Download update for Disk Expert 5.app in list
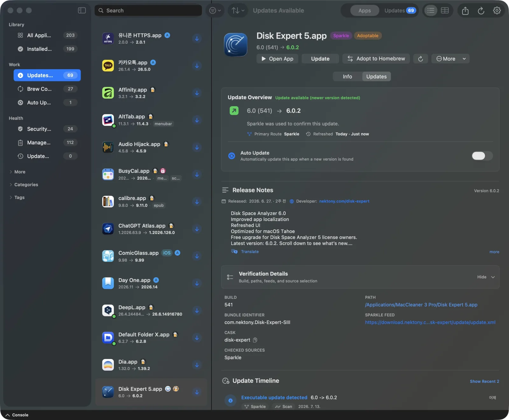Viewport: 509px width, 420px height. click(x=197, y=392)
